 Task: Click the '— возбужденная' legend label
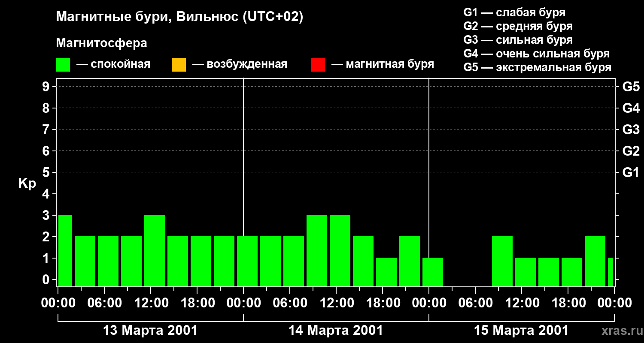click(x=240, y=65)
